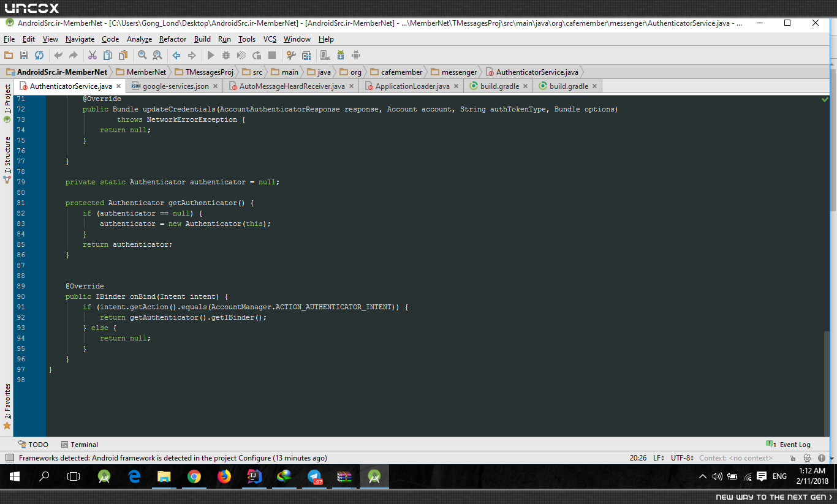Viewport: 837px width, 504px height.
Task: Open the SDK Manager download icon
Action: tap(340, 55)
